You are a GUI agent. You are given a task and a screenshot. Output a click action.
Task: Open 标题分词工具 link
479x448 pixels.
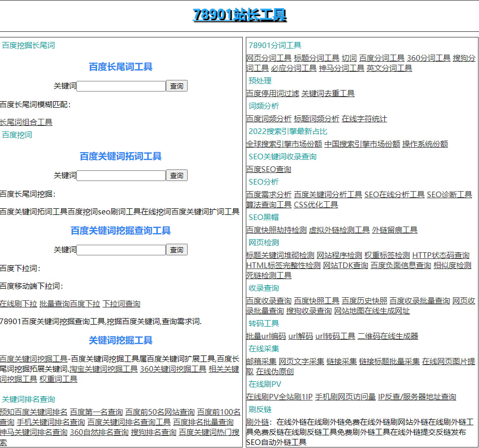(x=317, y=58)
